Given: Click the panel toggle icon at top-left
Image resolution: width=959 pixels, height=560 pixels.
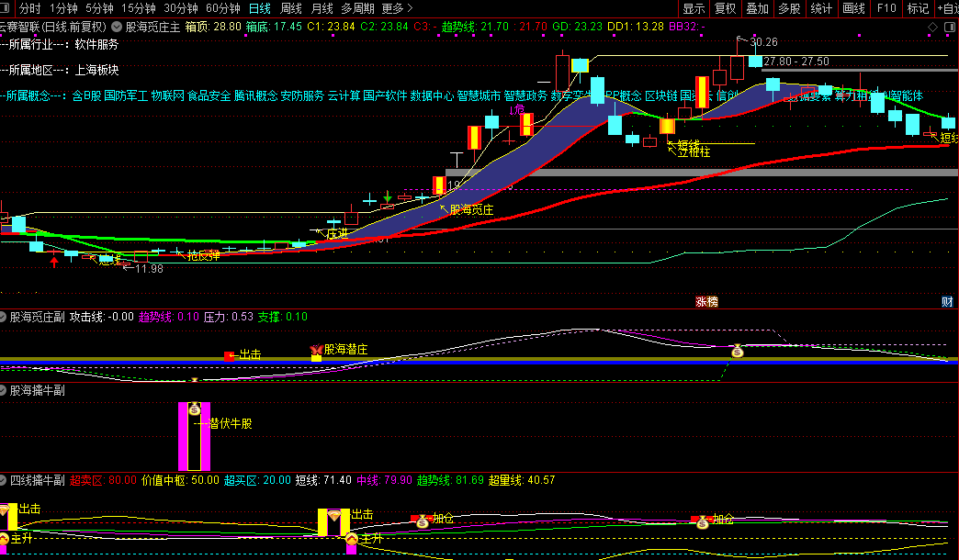Looking at the screenshot, I should [x=5, y=8].
